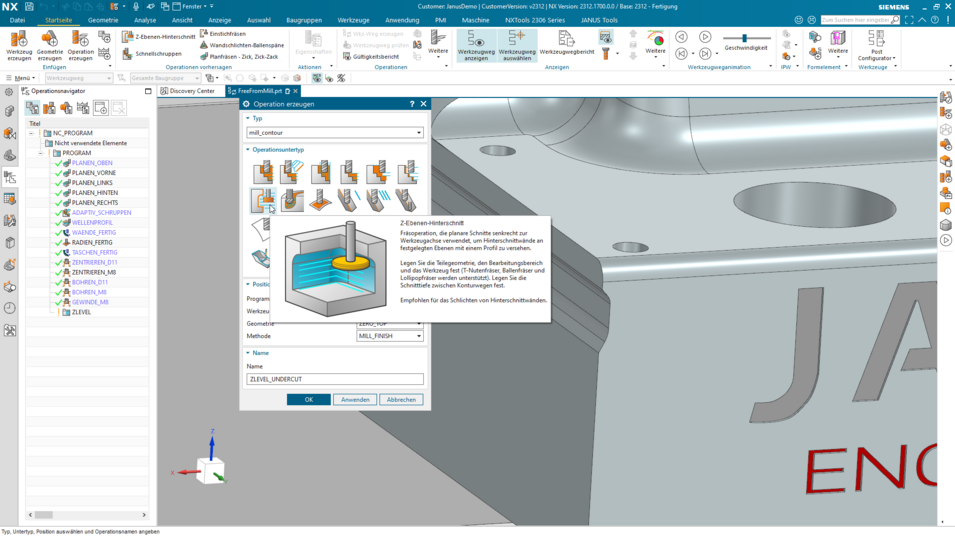Image resolution: width=955 pixels, height=537 pixels.
Task: Jump to toolpath animation start
Action: [x=682, y=54]
